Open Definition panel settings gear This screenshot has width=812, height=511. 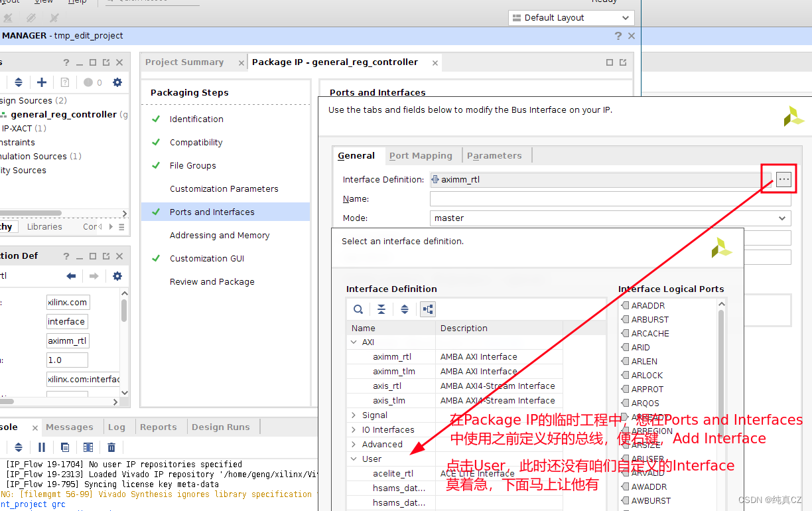click(x=117, y=276)
